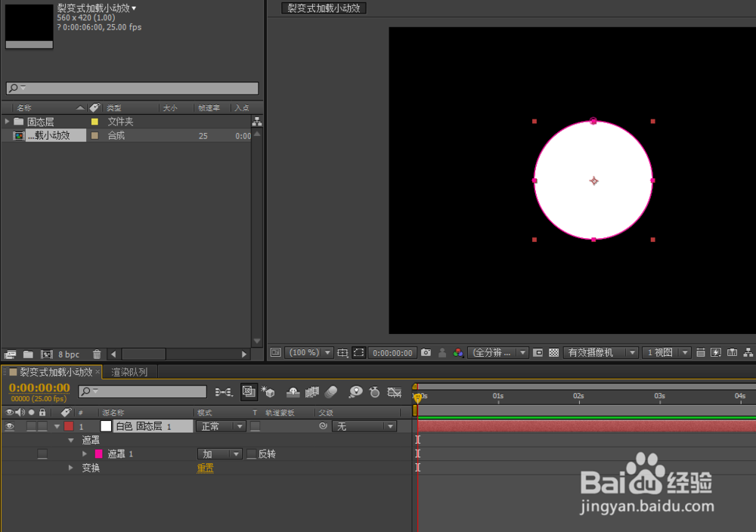
Task: Click the viewer time 0:00:00:00 button
Action: [392, 353]
